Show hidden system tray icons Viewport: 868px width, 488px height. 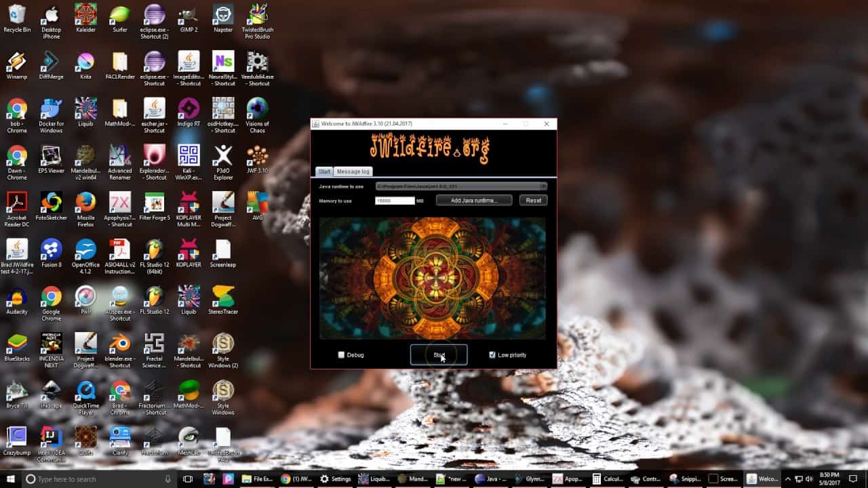coord(789,479)
